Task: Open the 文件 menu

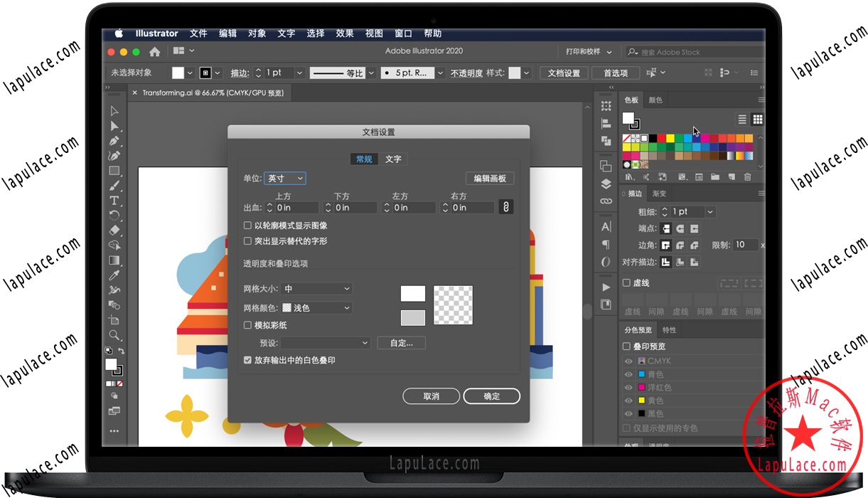Action: [x=198, y=33]
